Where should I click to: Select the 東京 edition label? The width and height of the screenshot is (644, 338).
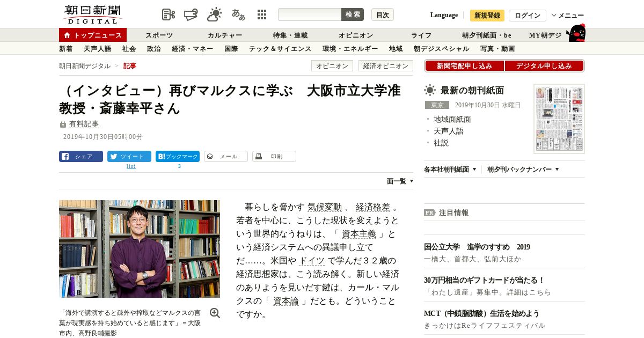437,105
